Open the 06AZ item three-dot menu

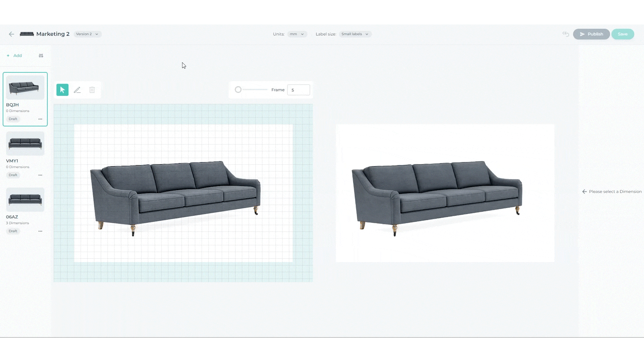tap(40, 231)
